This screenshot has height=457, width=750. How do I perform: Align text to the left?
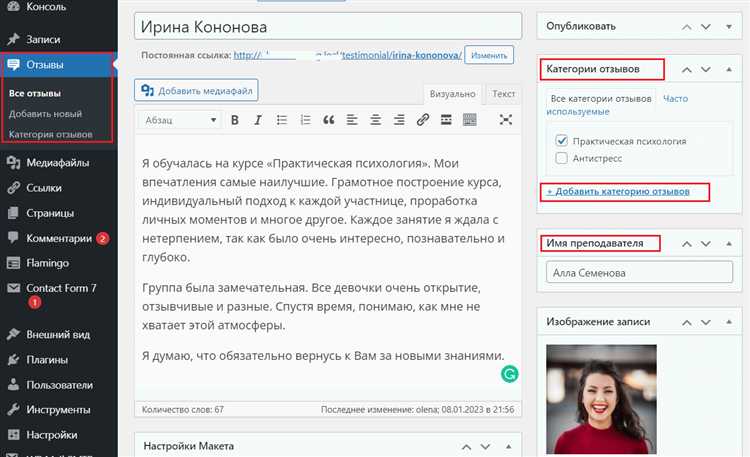point(352,120)
